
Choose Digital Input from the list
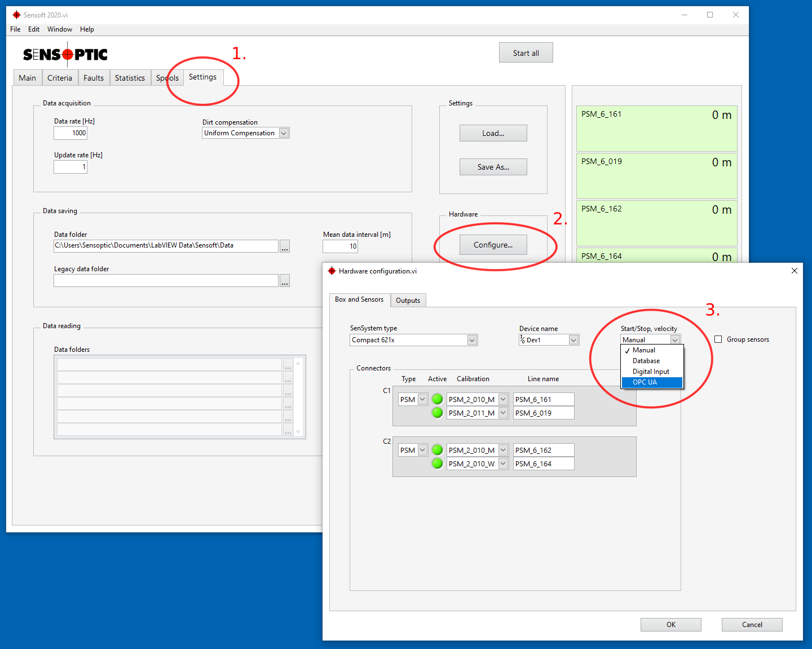coord(652,372)
